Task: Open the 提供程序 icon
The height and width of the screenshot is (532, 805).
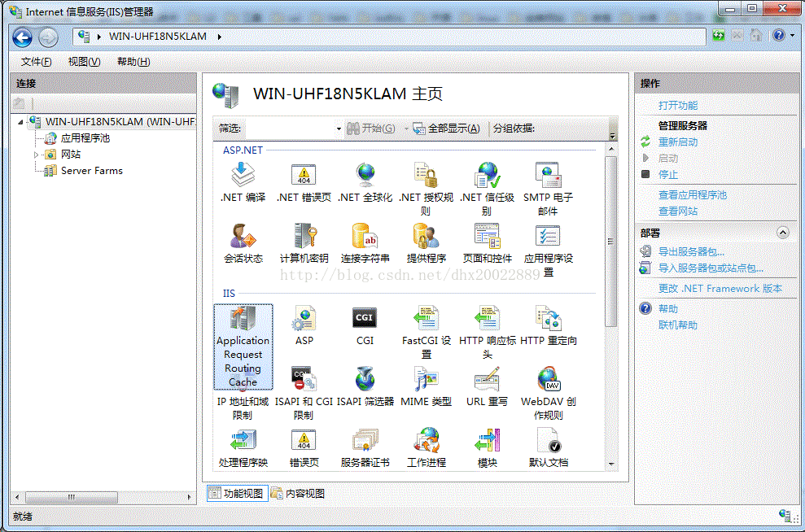Action: (x=427, y=236)
